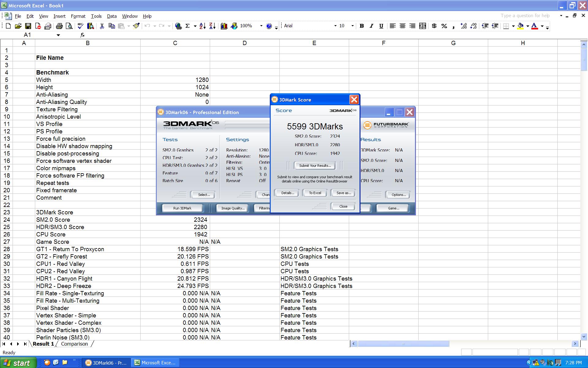The width and height of the screenshot is (588, 368).
Task: Expand the Paste options arrow
Action: 129,26
